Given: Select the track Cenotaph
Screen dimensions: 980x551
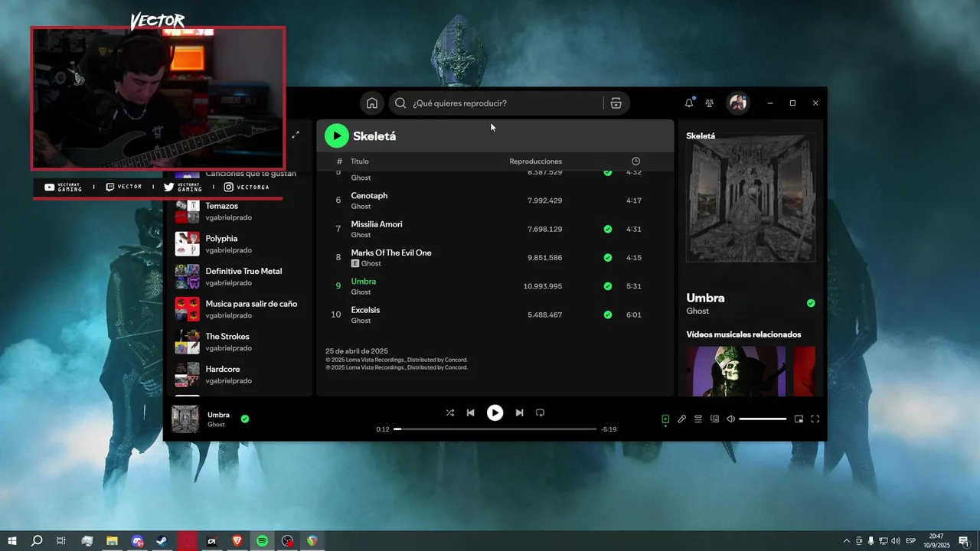Looking at the screenshot, I should coord(369,196).
